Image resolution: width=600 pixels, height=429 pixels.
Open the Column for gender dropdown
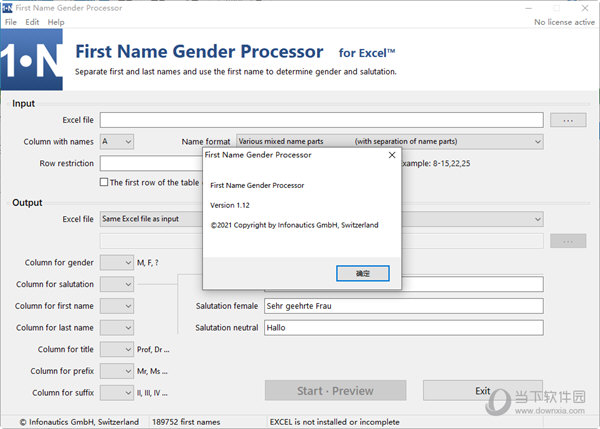pos(117,263)
